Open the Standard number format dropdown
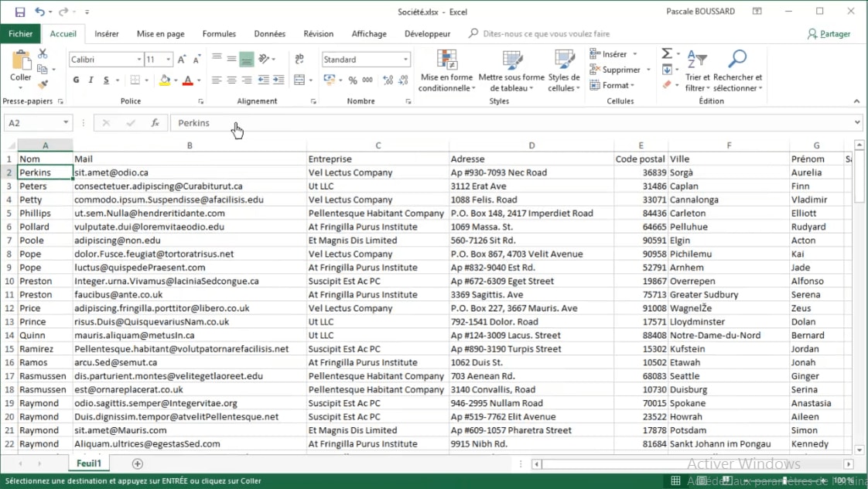The image size is (868, 489). pos(406,59)
